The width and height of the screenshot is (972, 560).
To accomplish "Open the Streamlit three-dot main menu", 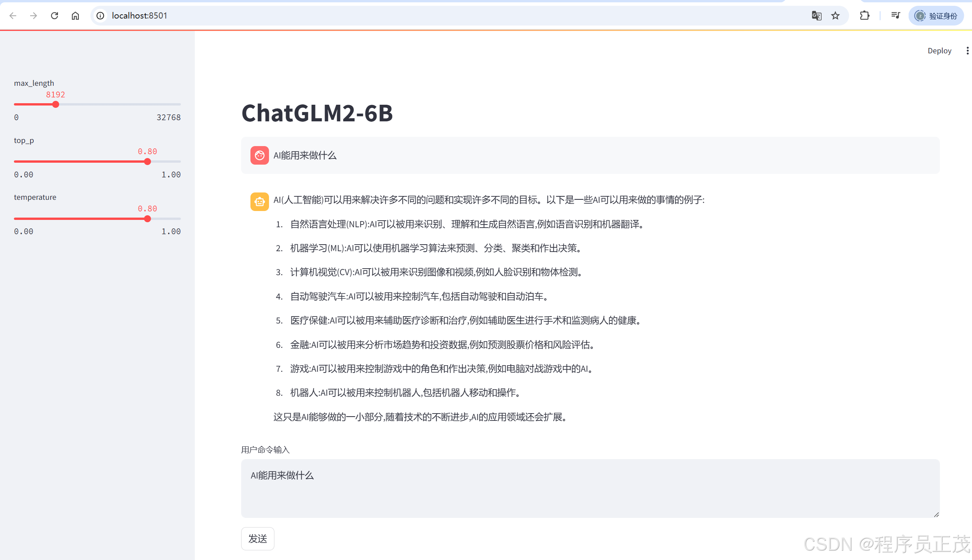I will 967,51.
